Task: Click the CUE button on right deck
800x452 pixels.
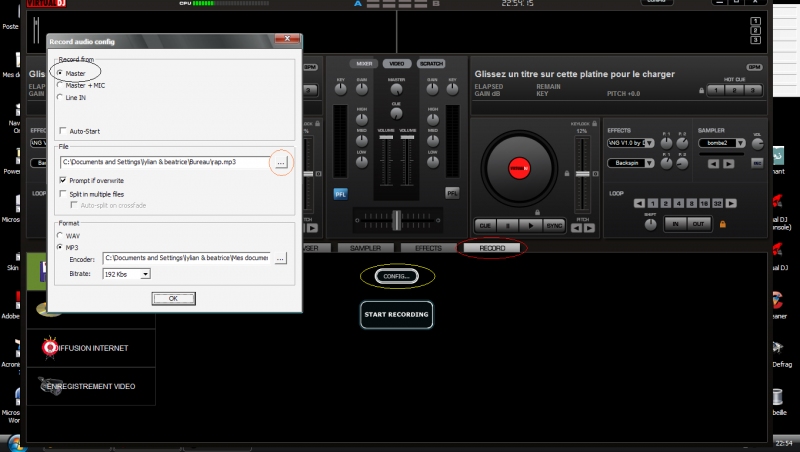Action: pyautogui.click(x=485, y=225)
